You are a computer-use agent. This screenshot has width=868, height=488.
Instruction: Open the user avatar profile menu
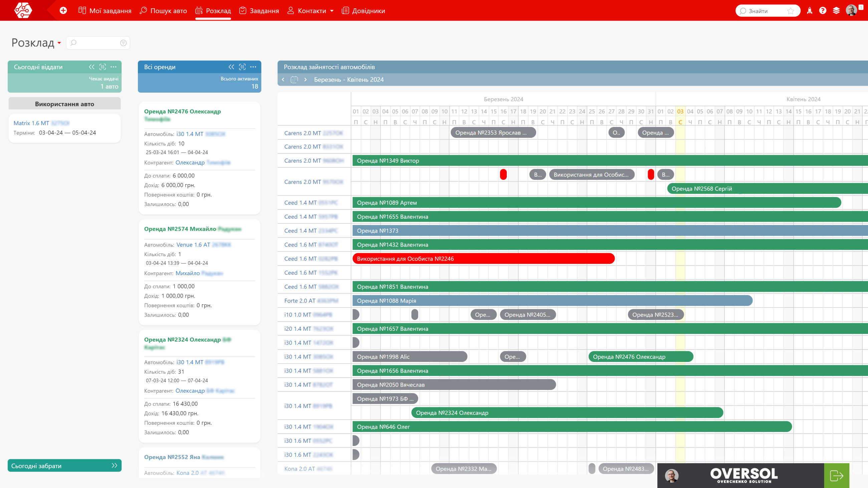[x=851, y=10]
